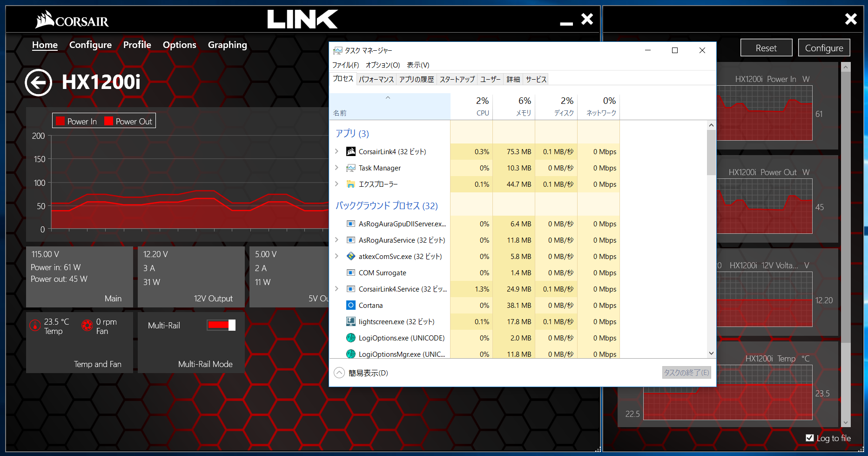The image size is (868, 456).
Task: Click the Cortana circle icon
Action: tap(351, 305)
